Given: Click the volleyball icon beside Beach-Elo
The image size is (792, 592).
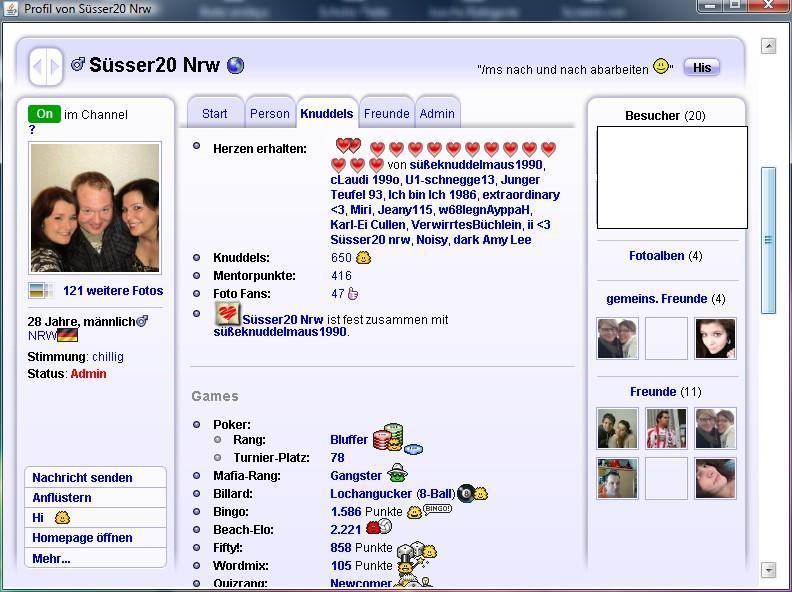Looking at the screenshot, I should coord(386,526).
